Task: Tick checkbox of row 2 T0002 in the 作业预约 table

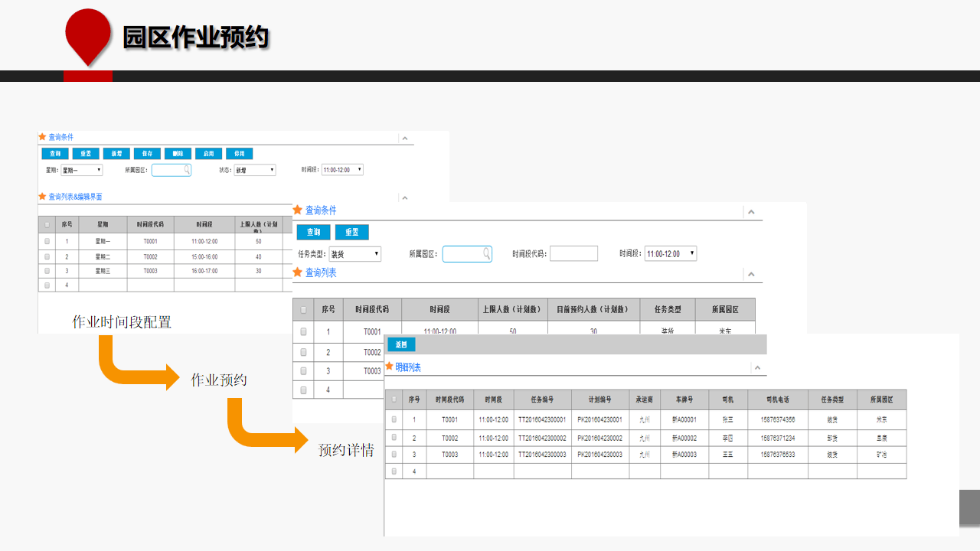Action: [x=303, y=352]
